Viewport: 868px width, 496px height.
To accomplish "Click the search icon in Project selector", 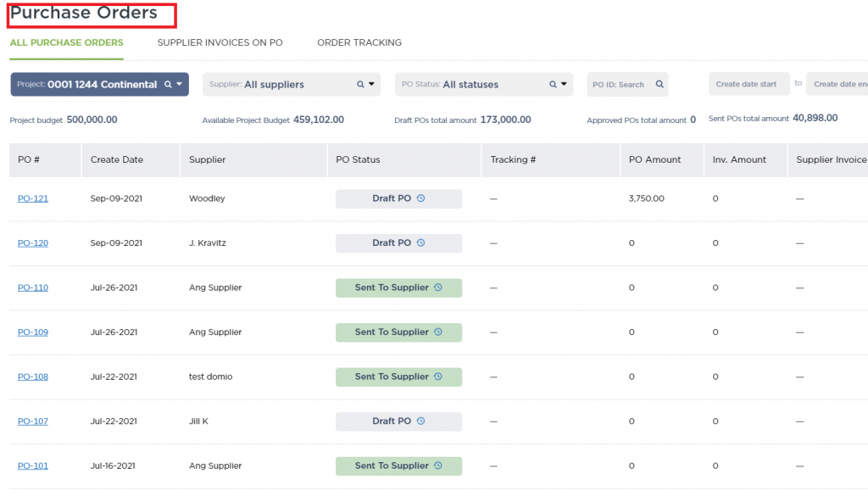I will pos(168,85).
